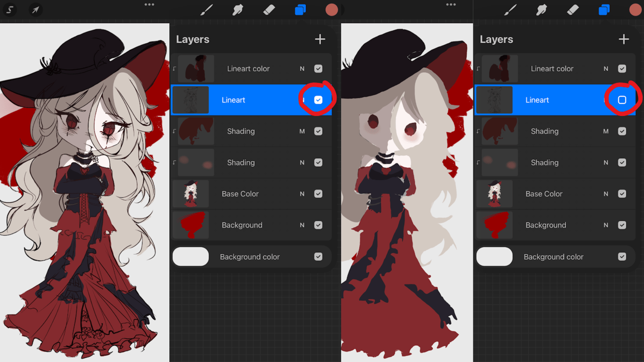
Task: Select the Brush tool in left screenshot
Action: 206,9
